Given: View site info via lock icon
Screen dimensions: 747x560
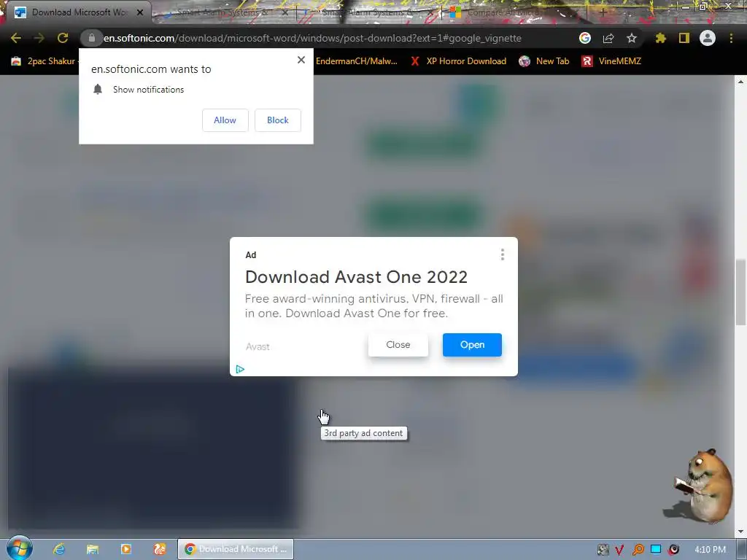Looking at the screenshot, I should pos(91,38).
